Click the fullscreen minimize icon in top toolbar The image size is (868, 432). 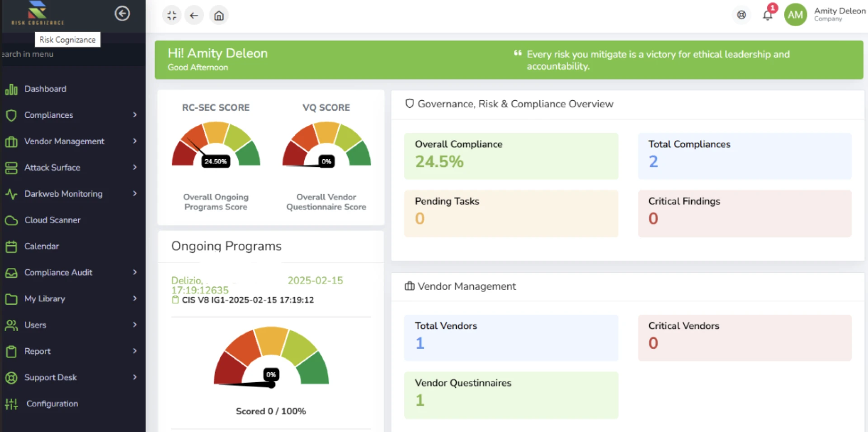(172, 15)
